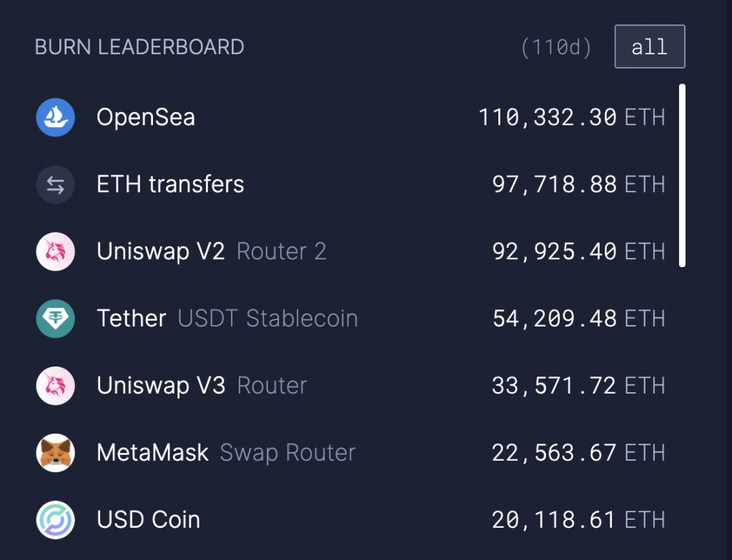Click the leaderboard vertical scrollbar thumb

[x=682, y=176]
